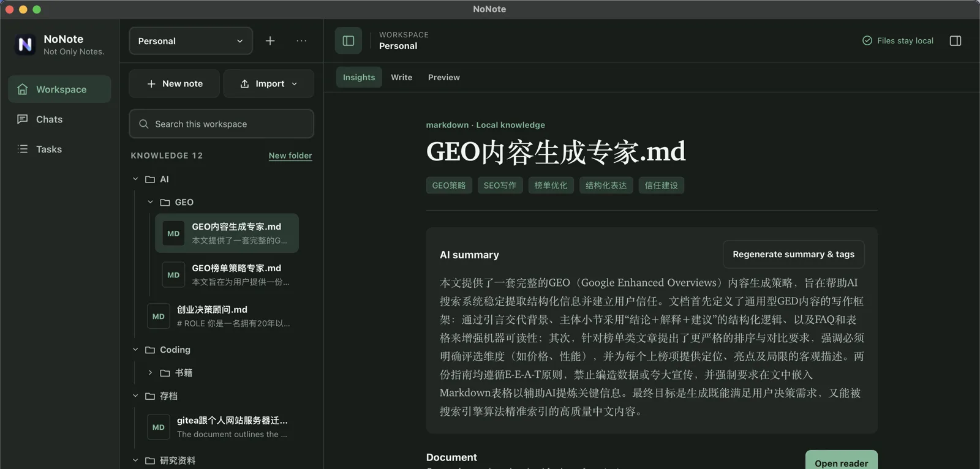Expand the 书籍 folder
The width and height of the screenshot is (980, 469).
pos(150,373)
